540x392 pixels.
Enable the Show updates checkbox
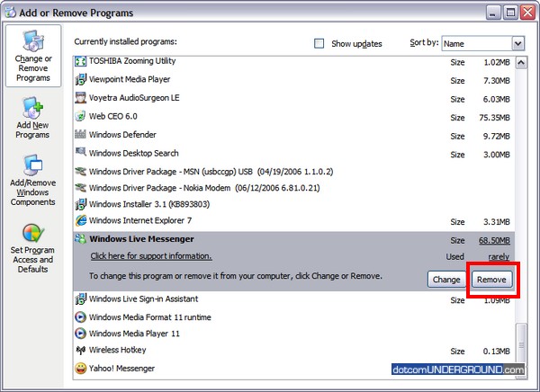319,44
